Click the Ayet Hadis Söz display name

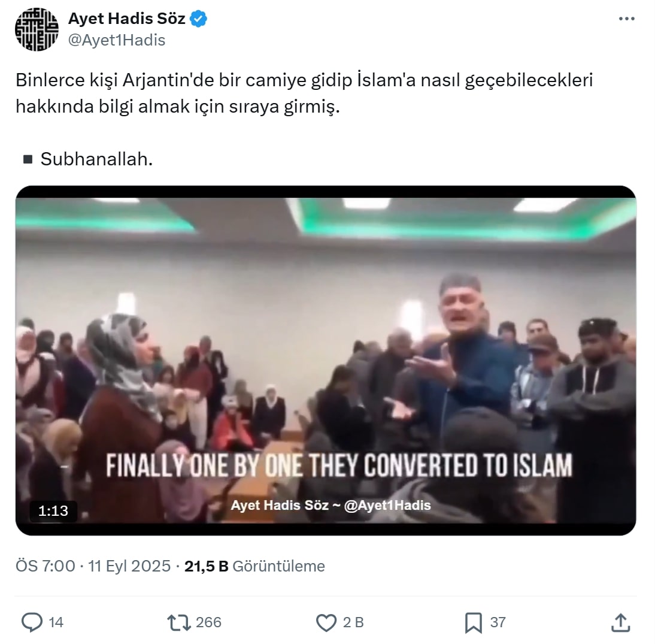click(x=126, y=19)
